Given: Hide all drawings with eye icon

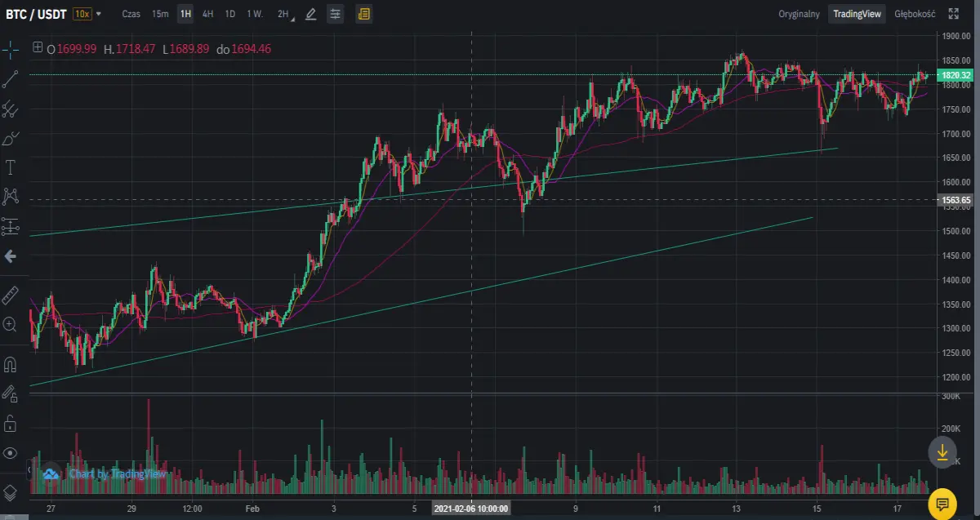Looking at the screenshot, I should 11,453.
